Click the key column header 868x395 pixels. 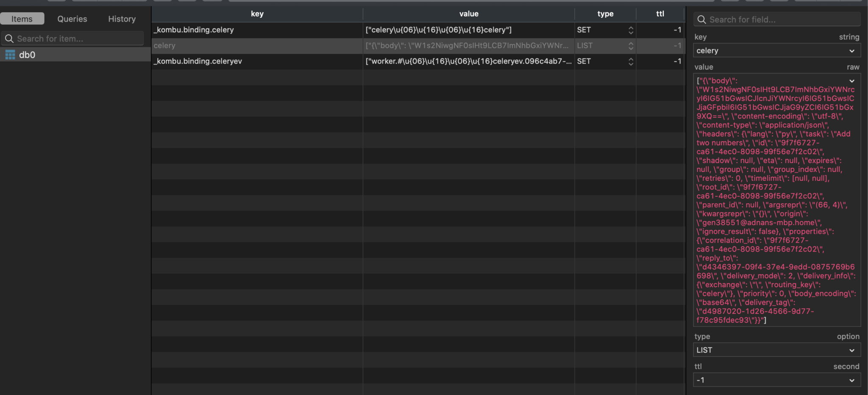coord(257,14)
